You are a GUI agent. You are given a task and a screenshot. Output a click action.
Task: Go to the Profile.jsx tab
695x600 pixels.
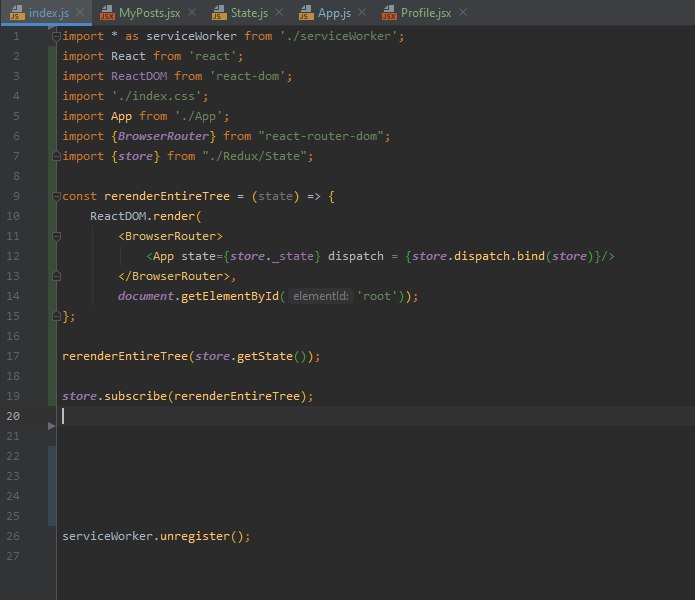click(427, 15)
